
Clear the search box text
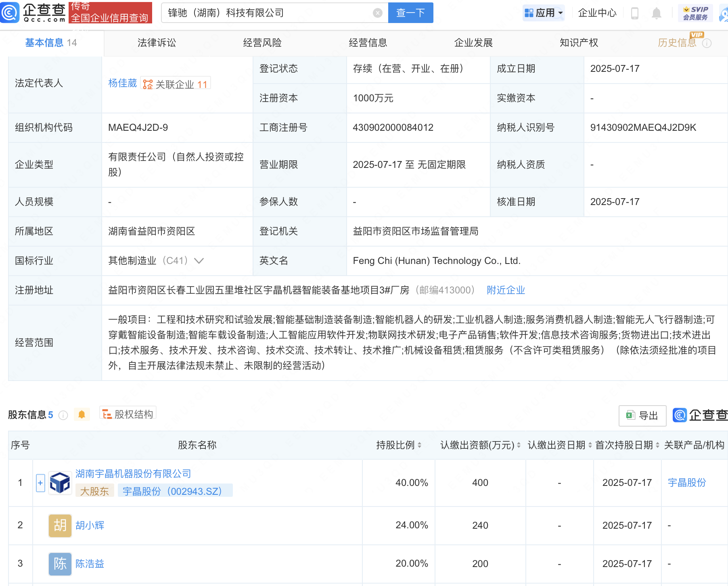point(377,13)
